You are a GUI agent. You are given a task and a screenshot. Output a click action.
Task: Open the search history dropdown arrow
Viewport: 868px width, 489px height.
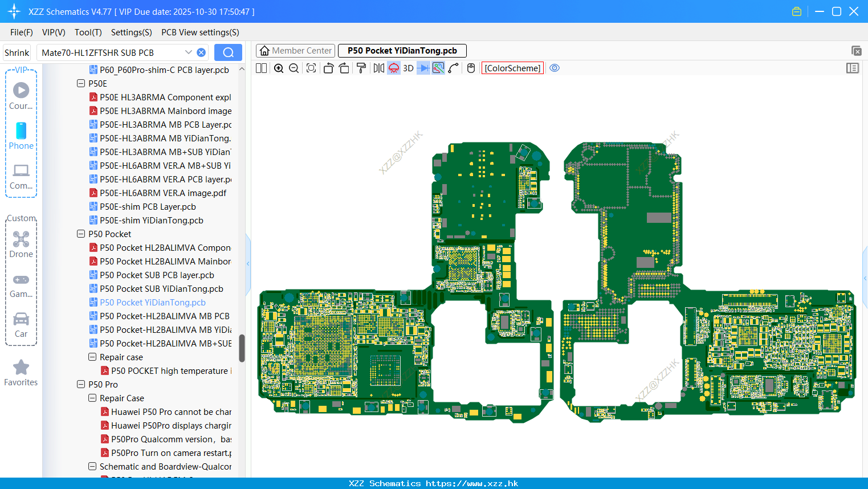[x=189, y=52]
